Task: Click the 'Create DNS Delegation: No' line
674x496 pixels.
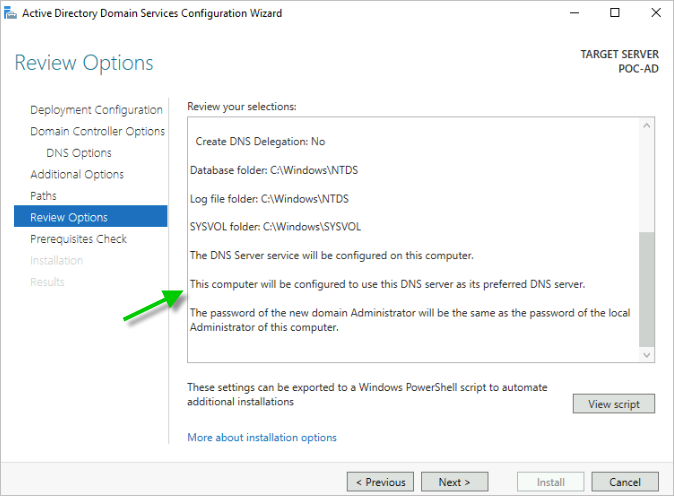Action: click(260, 141)
